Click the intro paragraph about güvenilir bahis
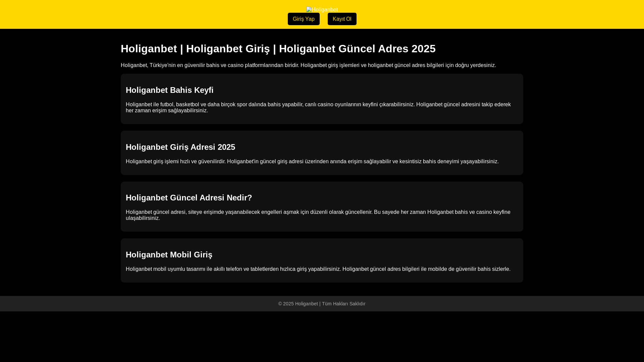Screen dimensions: 644x362 coord(308,65)
